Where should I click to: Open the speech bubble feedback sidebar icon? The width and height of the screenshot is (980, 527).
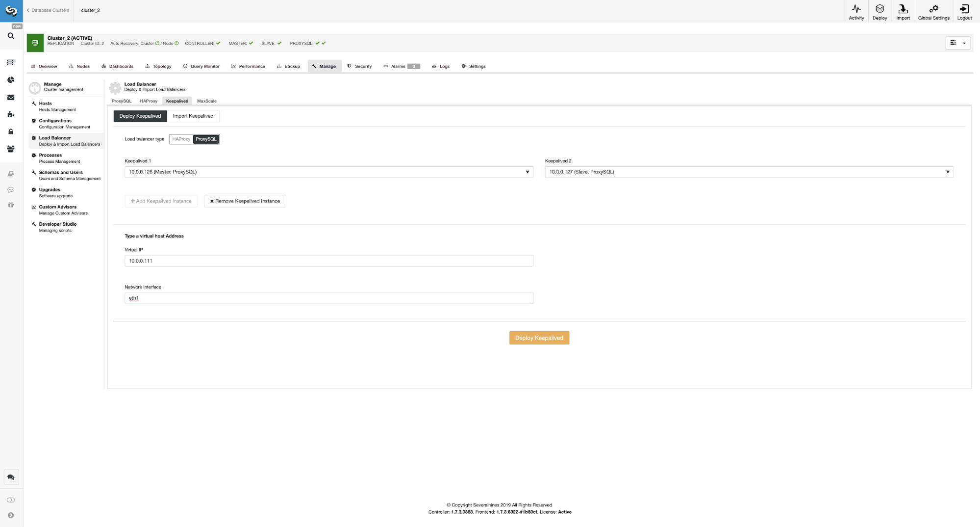(x=11, y=190)
